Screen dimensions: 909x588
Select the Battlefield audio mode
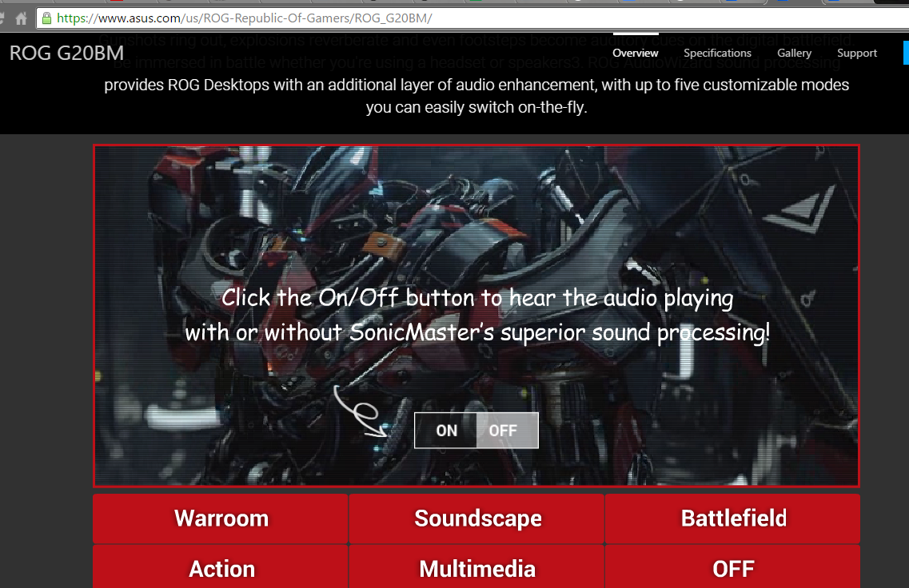(x=733, y=518)
